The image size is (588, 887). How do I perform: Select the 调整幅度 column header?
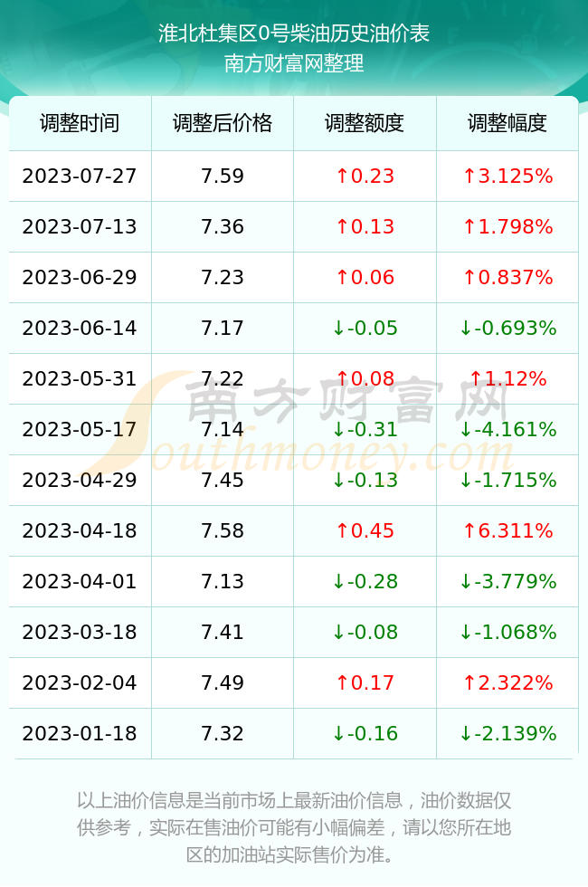click(x=507, y=123)
